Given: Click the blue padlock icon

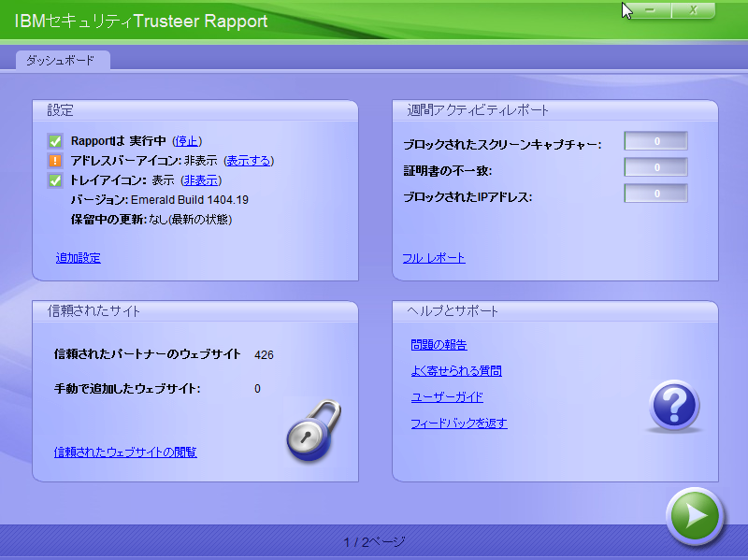Looking at the screenshot, I should 313,431.
